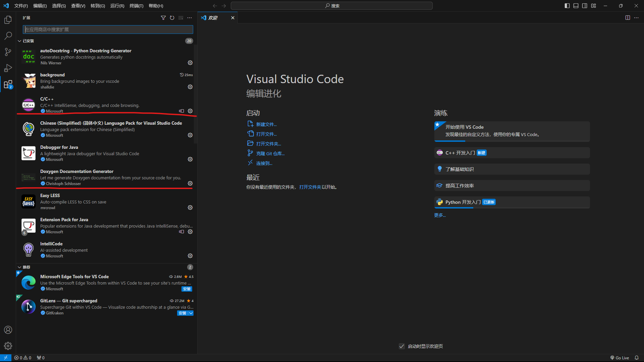Collapse the installed extensions section
This screenshot has height=362, width=644.
pyautogui.click(x=19, y=41)
